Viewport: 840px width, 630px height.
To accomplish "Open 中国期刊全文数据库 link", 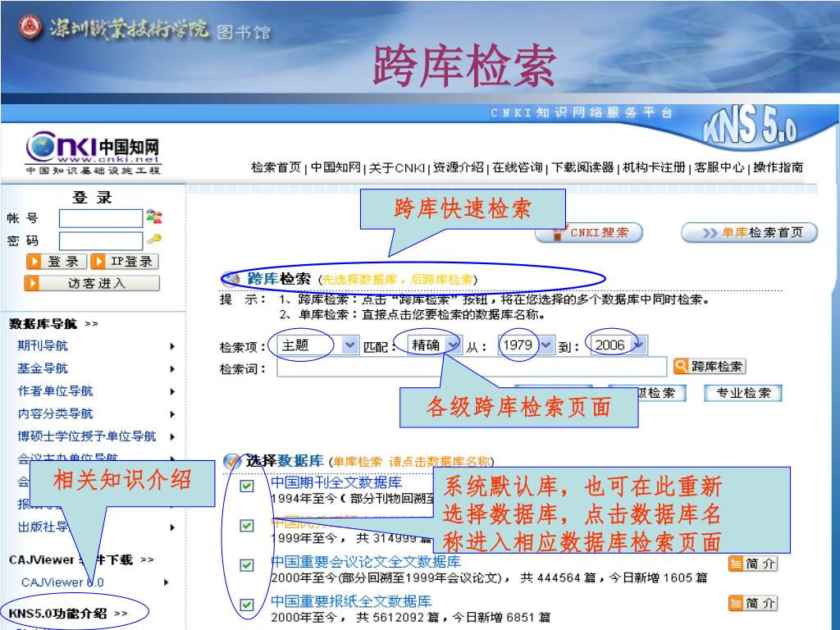I will click(336, 482).
